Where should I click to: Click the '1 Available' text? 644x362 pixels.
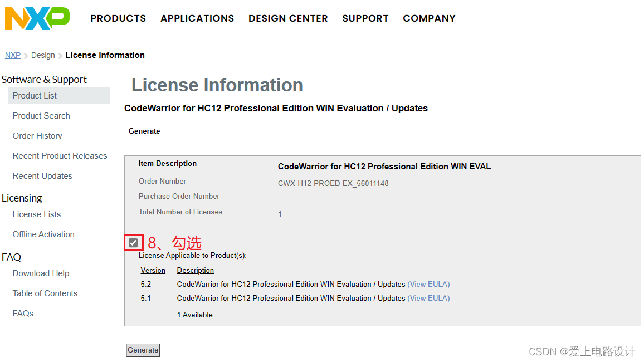(x=194, y=315)
